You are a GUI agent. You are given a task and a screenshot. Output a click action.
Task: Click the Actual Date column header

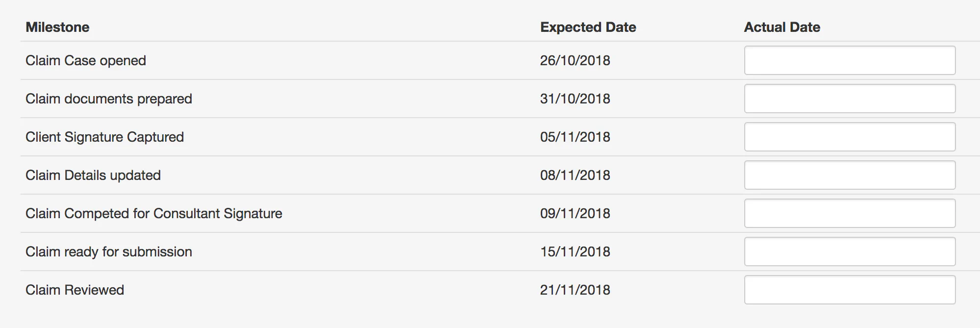pos(782,27)
